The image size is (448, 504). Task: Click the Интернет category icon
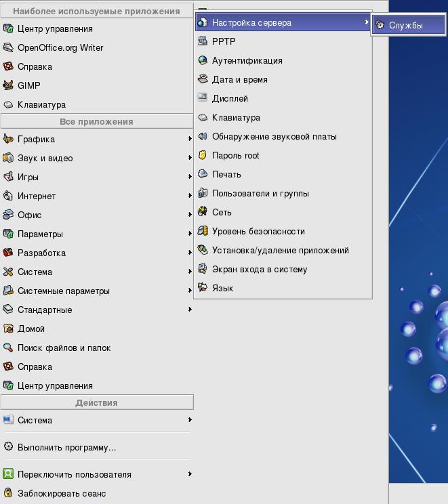click(x=8, y=196)
